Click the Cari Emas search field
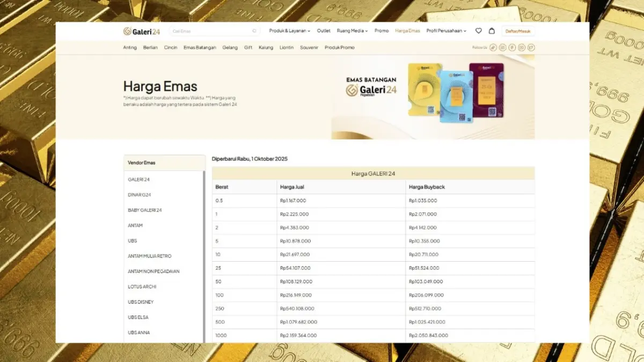 point(209,31)
